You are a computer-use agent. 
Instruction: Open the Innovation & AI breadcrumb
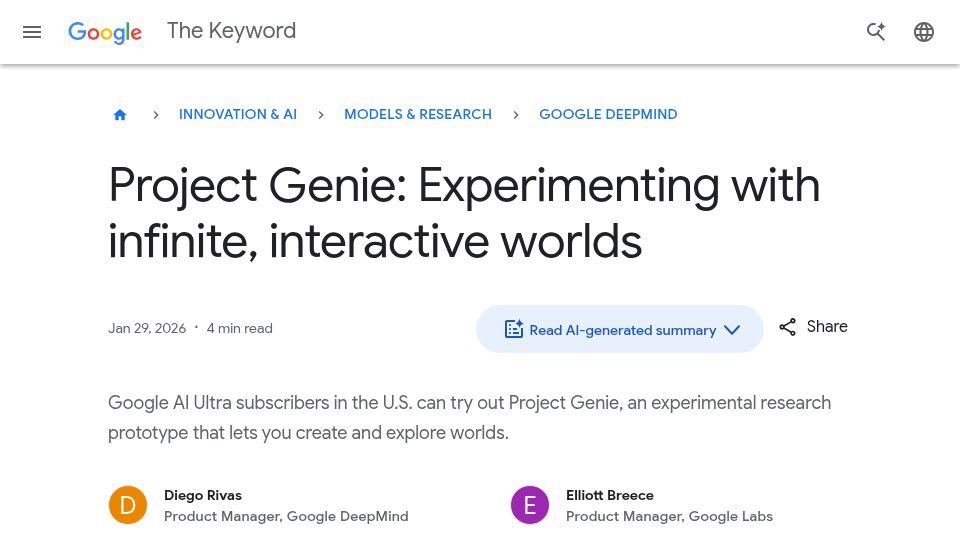click(238, 114)
